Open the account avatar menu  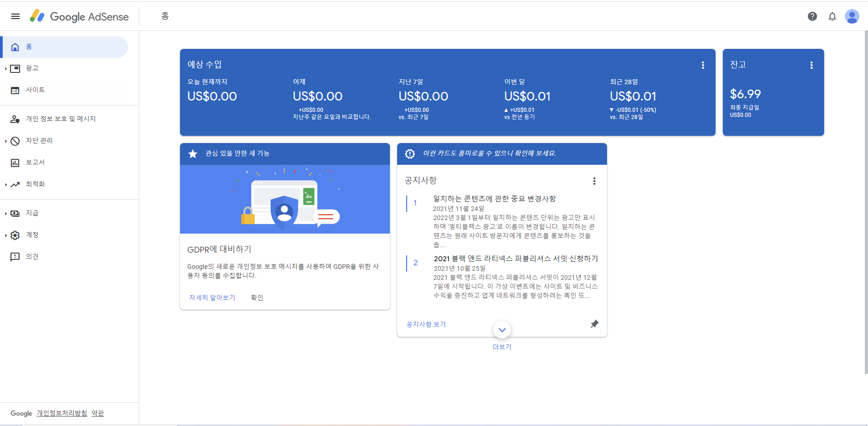coord(852,16)
